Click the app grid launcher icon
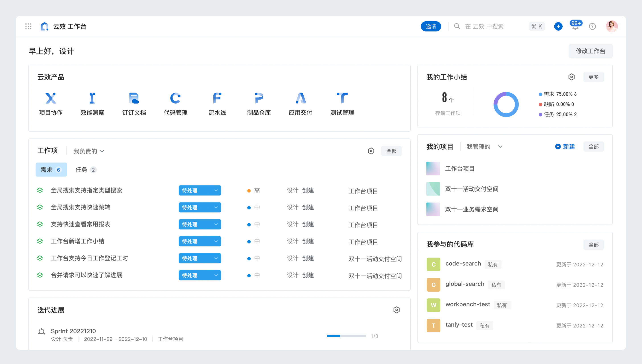The width and height of the screenshot is (642, 364). click(28, 27)
